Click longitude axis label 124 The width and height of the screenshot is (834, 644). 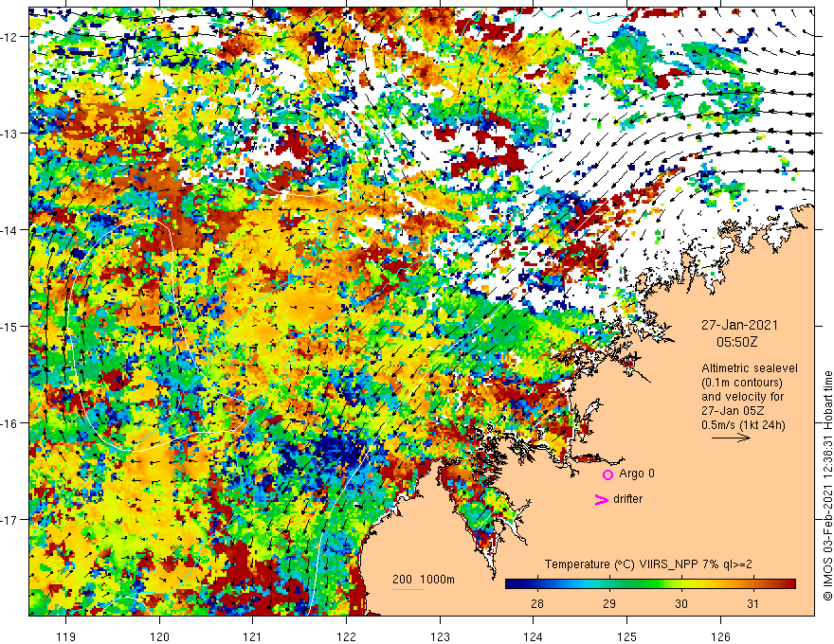click(x=534, y=636)
